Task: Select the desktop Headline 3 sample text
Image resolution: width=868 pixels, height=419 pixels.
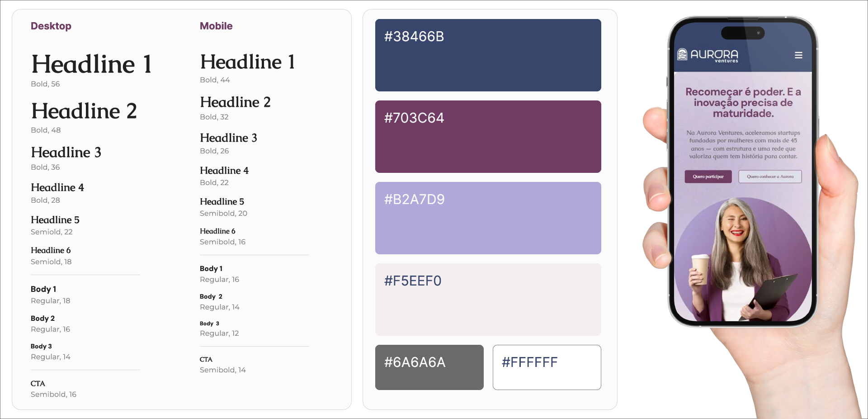Action: pyautogui.click(x=66, y=152)
